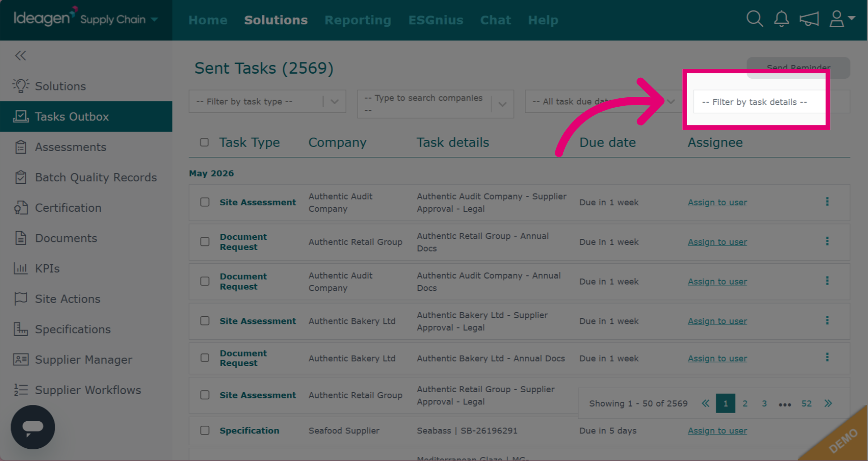This screenshot has width=868, height=461.
Task: Select current page 1 button
Action: (x=726, y=403)
